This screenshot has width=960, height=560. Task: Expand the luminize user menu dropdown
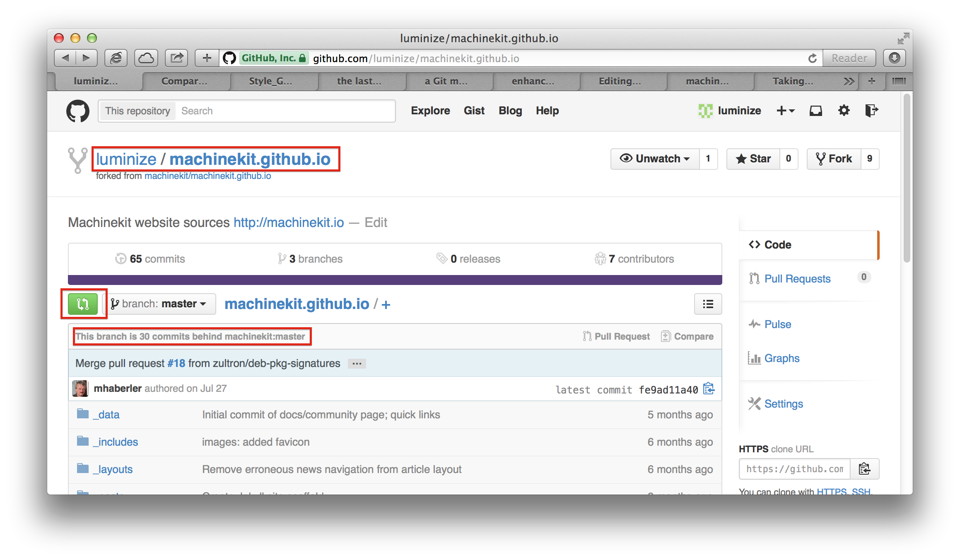(733, 111)
